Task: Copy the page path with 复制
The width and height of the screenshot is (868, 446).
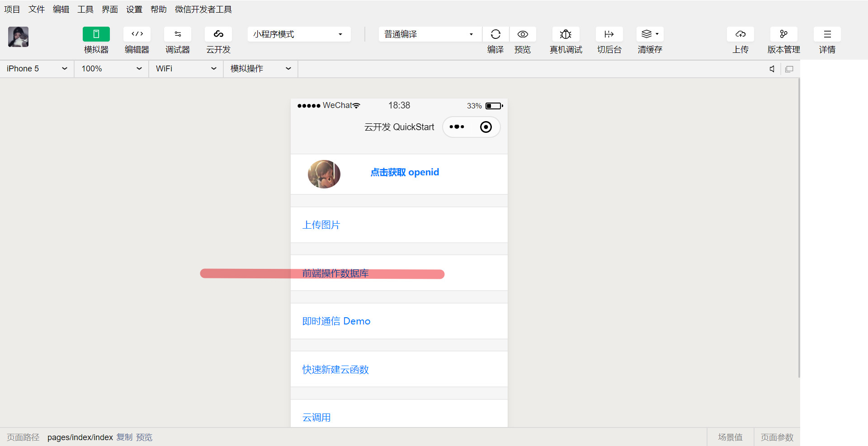Action: point(124,437)
